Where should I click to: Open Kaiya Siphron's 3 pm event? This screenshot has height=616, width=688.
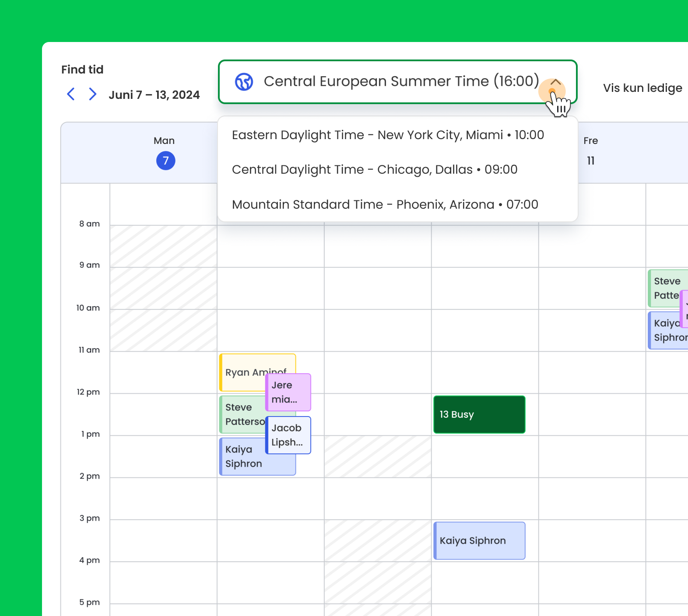479,541
